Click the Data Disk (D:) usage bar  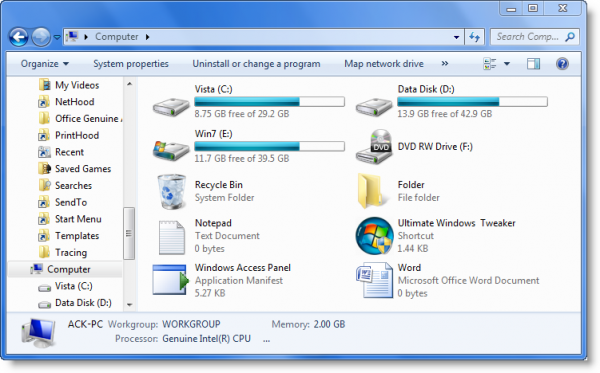pos(472,102)
